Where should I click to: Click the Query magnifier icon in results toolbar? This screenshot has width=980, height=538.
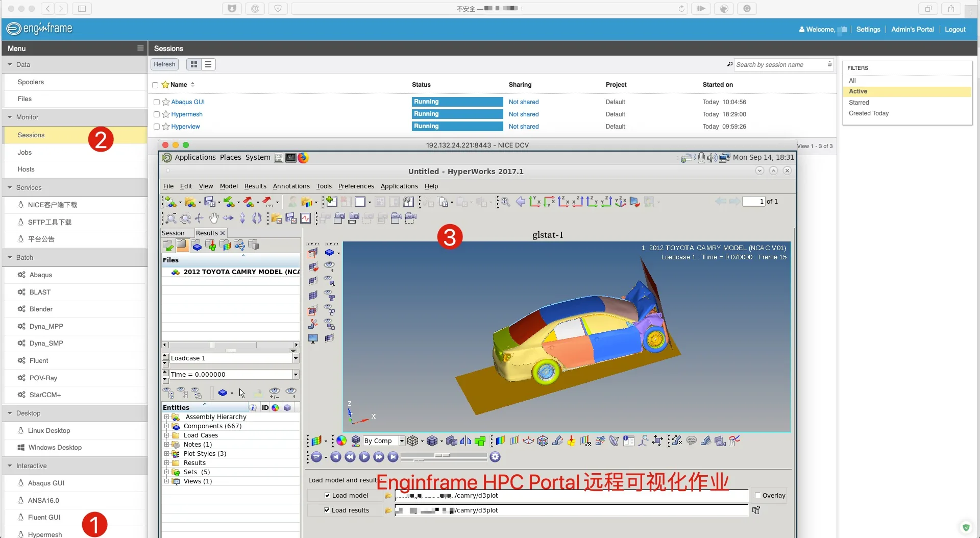click(x=643, y=441)
